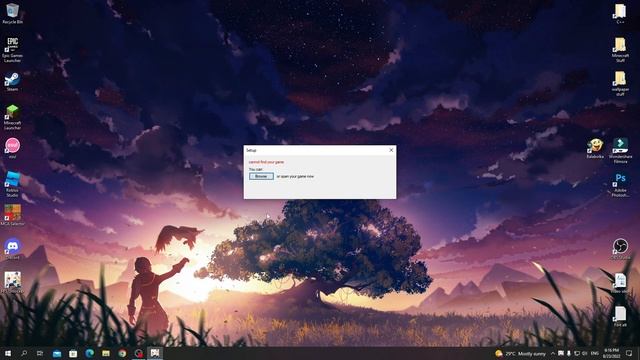Open Microsoft Store from the taskbar
The image size is (640, 360).
click(73, 353)
